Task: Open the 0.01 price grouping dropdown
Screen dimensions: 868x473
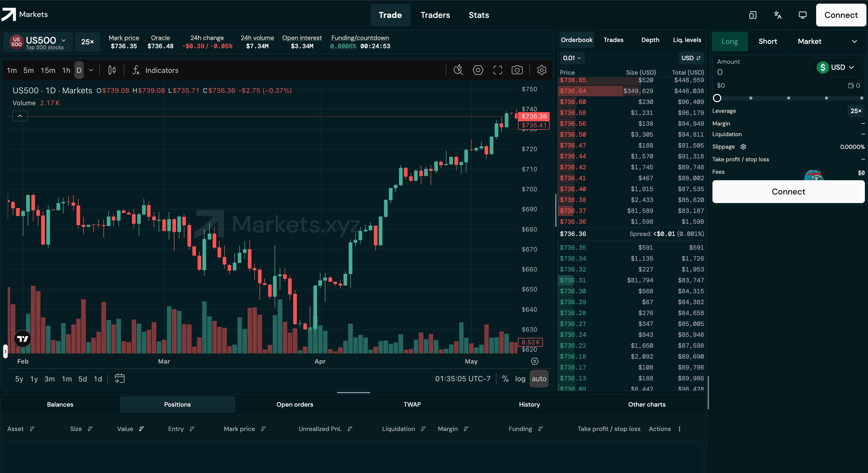Action: pyautogui.click(x=572, y=58)
